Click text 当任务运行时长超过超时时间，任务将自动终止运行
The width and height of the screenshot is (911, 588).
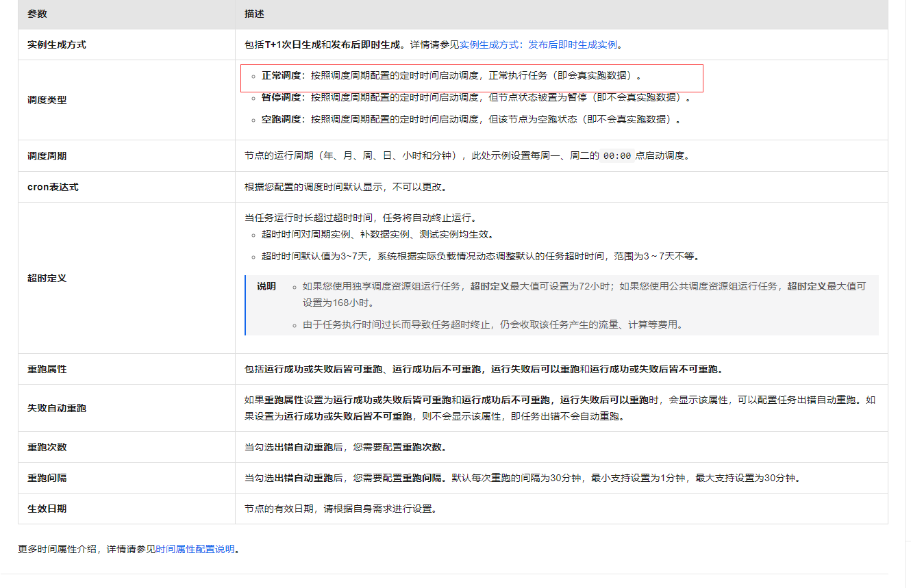pos(360,218)
